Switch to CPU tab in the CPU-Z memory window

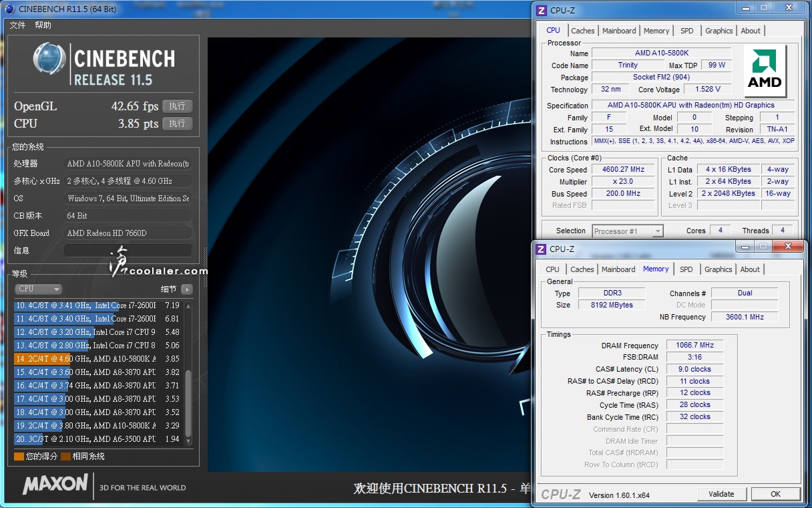(x=553, y=269)
